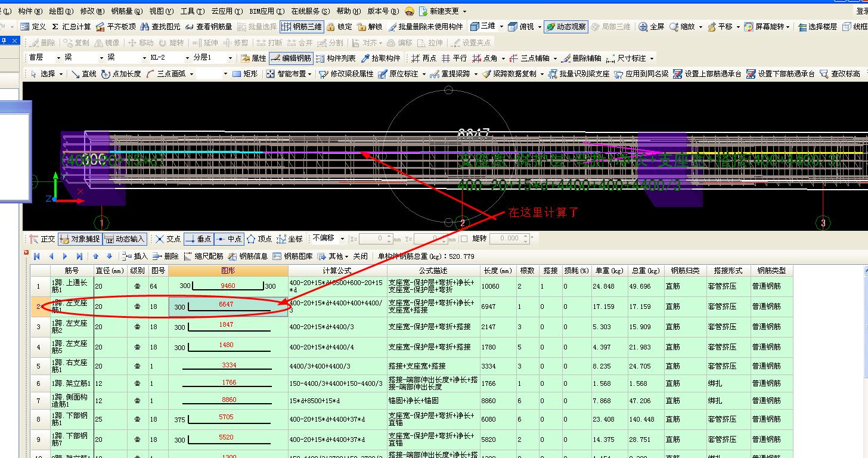The image size is (868, 458).
Task: Select the 1跨.右支座筋1 row cell
Action: pos(71,366)
